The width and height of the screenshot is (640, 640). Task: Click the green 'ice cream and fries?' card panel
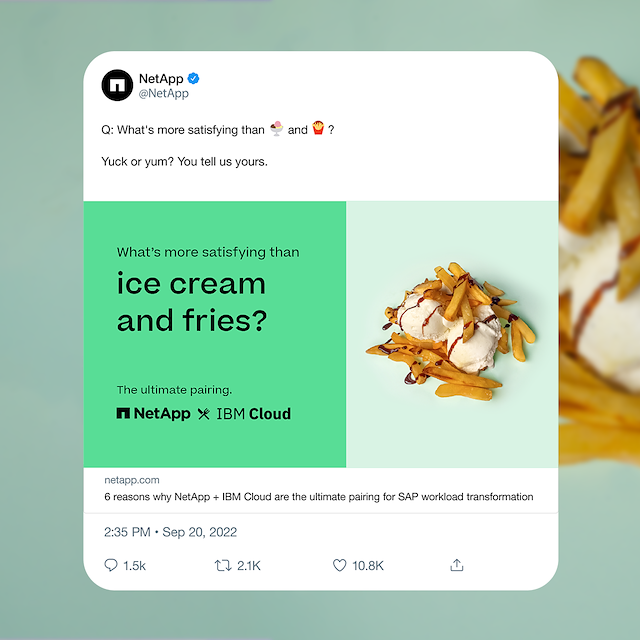pos(215,334)
